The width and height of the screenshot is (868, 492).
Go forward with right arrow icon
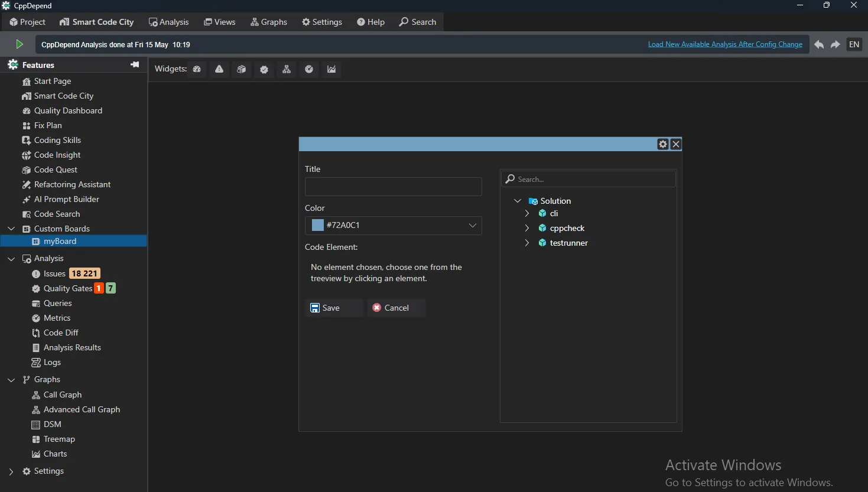click(836, 44)
